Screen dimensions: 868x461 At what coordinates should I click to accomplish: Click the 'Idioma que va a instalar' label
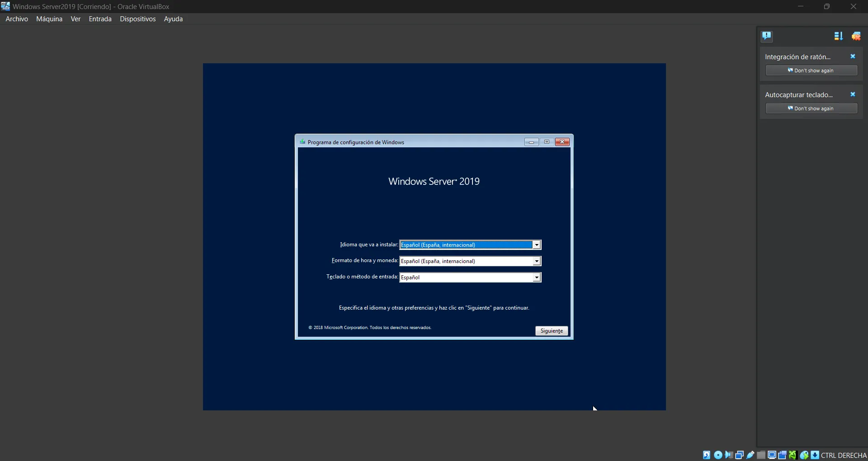[x=369, y=245]
